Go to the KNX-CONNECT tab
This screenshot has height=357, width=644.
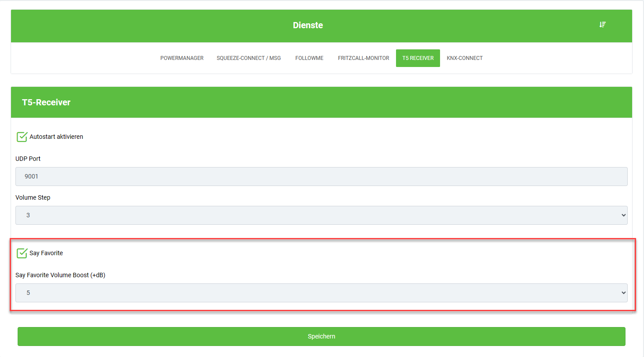465,58
